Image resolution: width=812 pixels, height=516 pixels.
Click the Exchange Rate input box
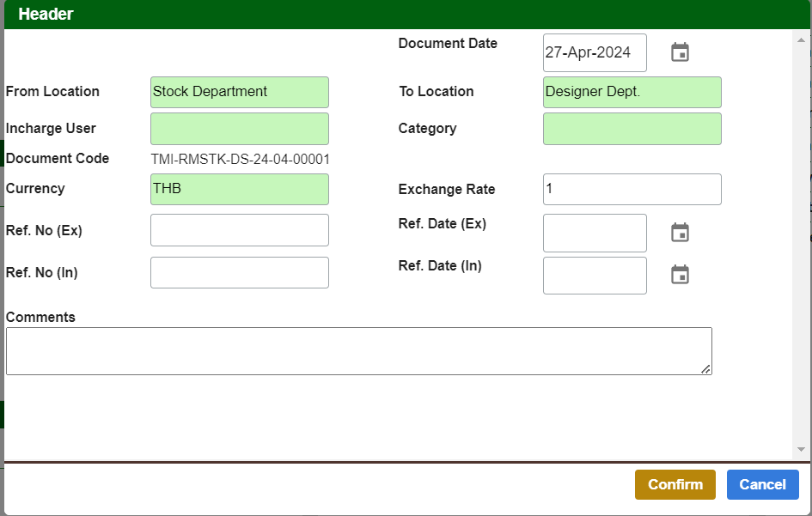pyautogui.click(x=632, y=189)
